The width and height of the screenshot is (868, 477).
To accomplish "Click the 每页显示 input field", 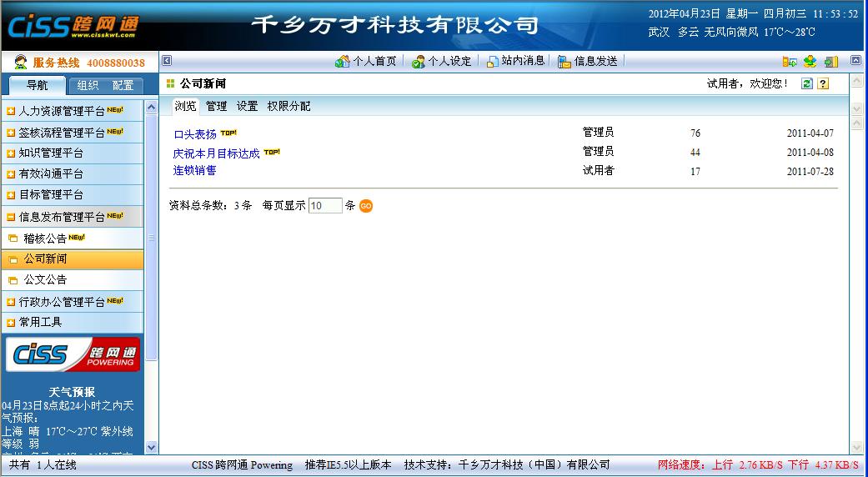I will point(325,206).
